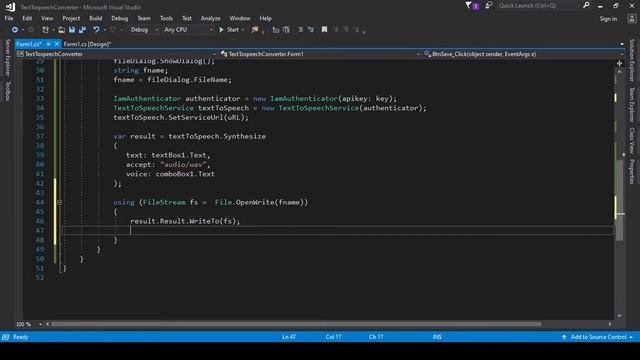Open the Properties side tab
640x360 pixels.
pyautogui.click(x=632, y=171)
